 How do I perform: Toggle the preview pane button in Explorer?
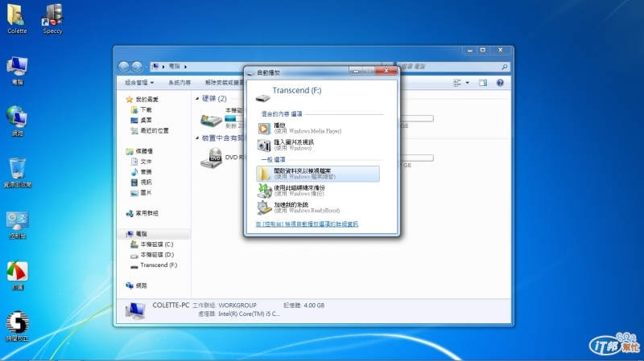(x=483, y=83)
